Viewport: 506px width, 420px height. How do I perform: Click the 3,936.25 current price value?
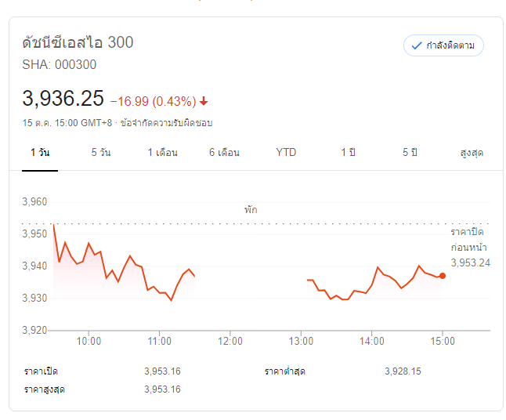tap(63, 99)
